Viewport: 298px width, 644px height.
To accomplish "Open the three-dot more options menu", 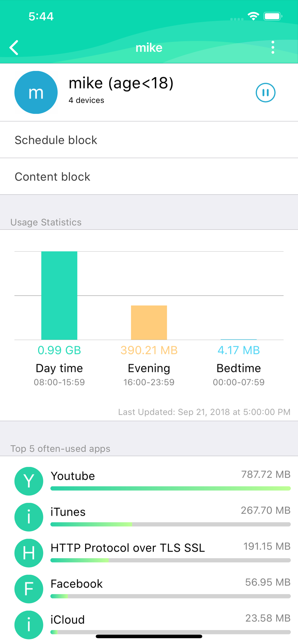I will click(273, 48).
